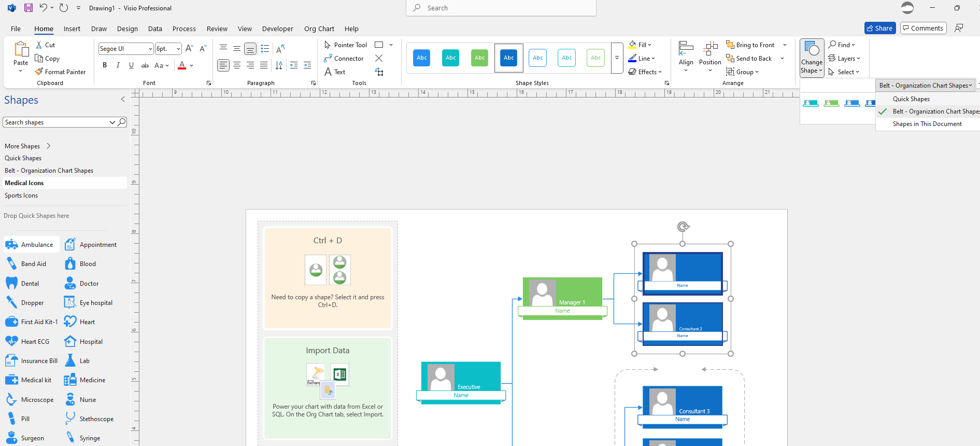Open the font size dropdown

[178, 49]
